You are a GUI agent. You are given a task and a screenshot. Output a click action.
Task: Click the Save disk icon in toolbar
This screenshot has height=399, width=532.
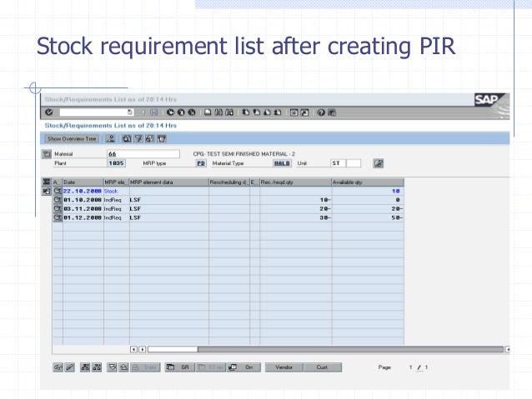click(154, 112)
